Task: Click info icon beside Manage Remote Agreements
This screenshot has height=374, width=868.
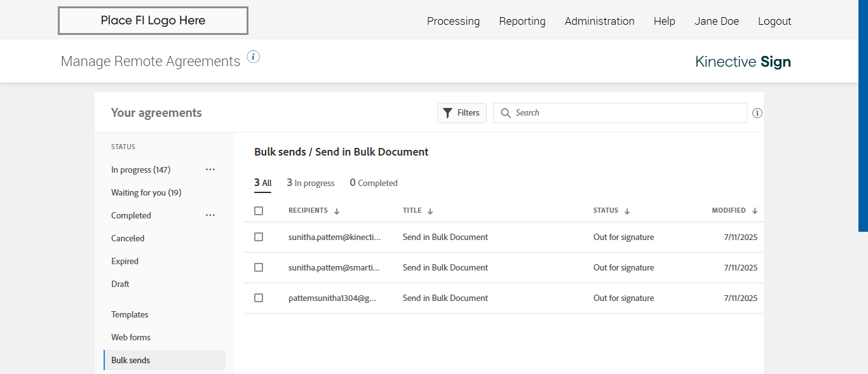Action: click(x=253, y=57)
